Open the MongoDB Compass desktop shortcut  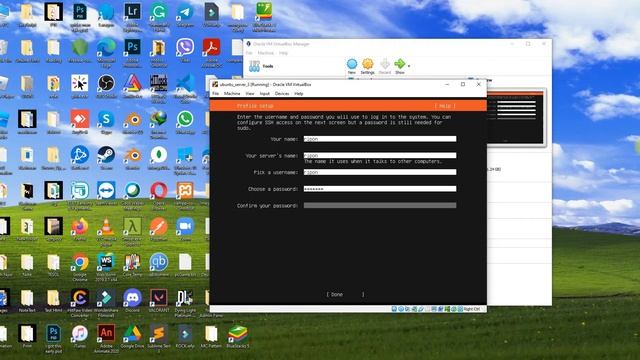pos(159,158)
